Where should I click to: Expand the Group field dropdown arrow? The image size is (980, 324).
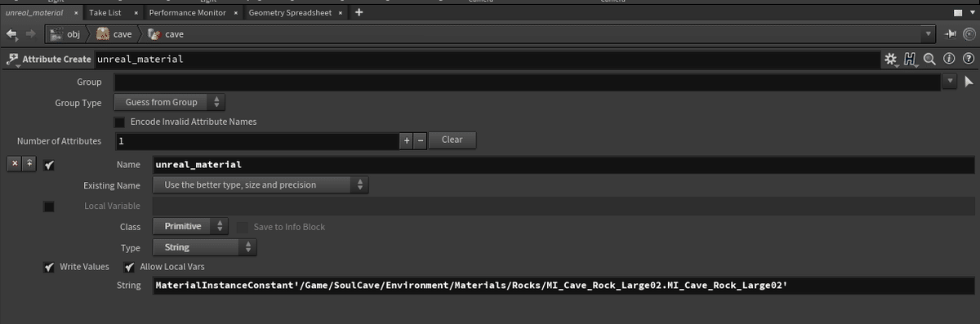click(950, 82)
